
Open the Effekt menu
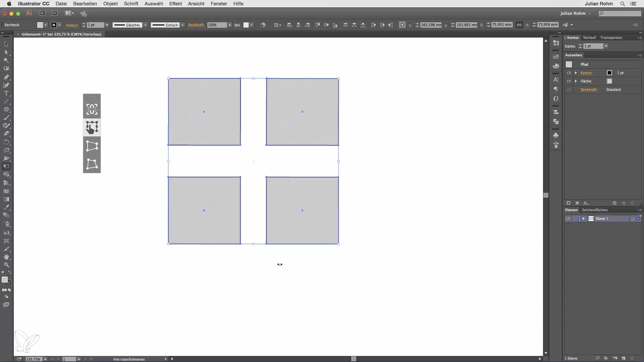[x=175, y=4]
